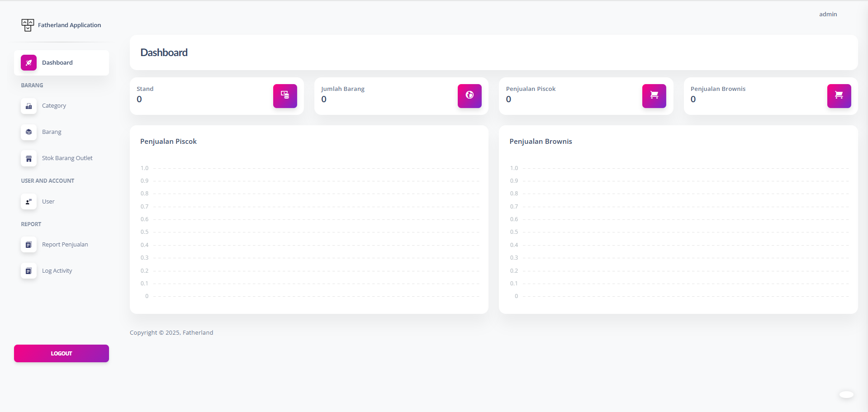This screenshot has width=868, height=412.
Task: Click the Penjualan Piscok cart icon
Action: (654, 96)
